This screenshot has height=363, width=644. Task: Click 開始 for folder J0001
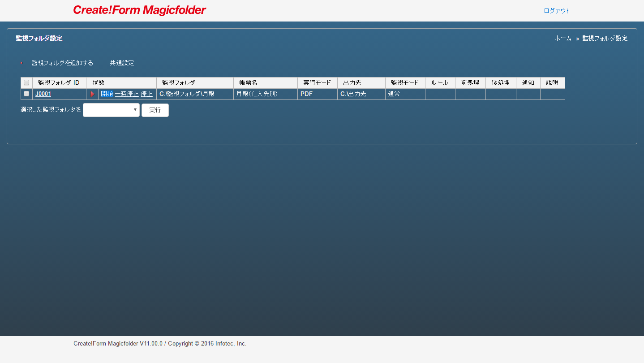coord(107,94)
